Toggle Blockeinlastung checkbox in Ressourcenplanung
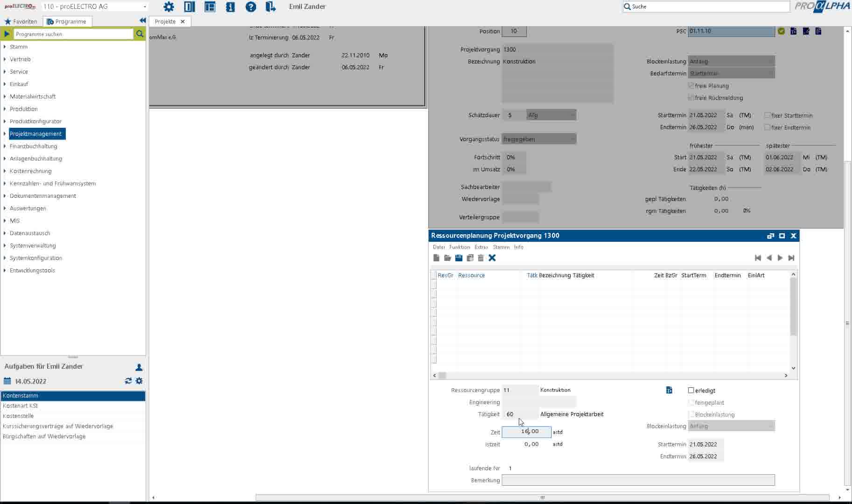The height and width of the screenshot is (504, 852). [x=691, y=414]
